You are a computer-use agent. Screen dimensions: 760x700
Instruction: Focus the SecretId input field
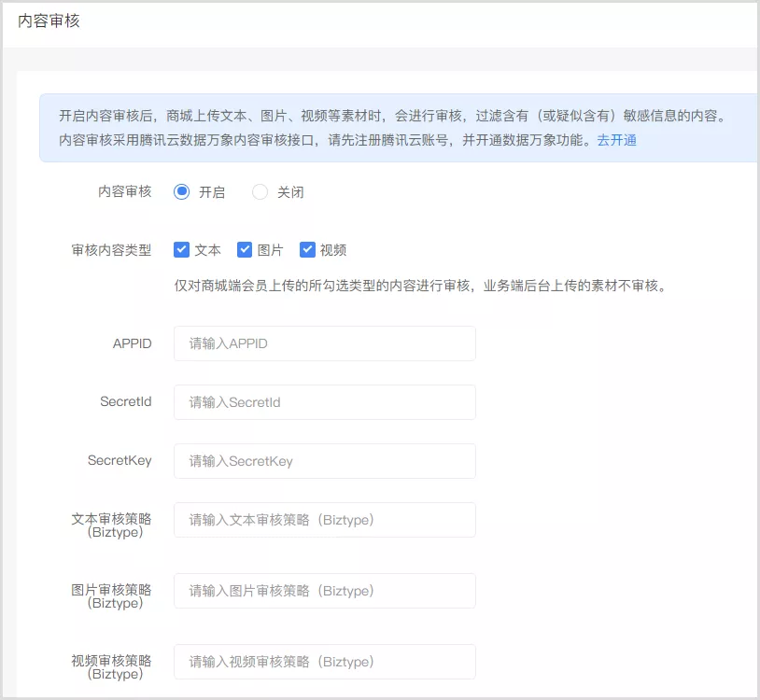pyautogui.click(x=325, y=402)
